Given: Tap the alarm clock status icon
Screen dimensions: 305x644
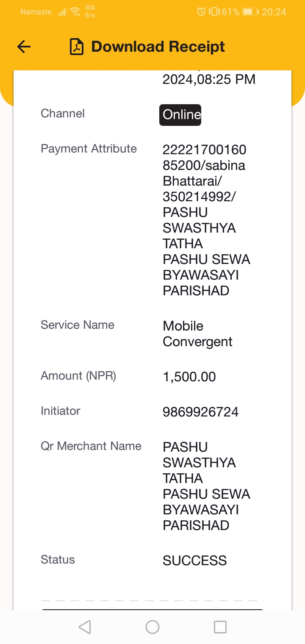Looking at the screenshot, I should (201, 12).
